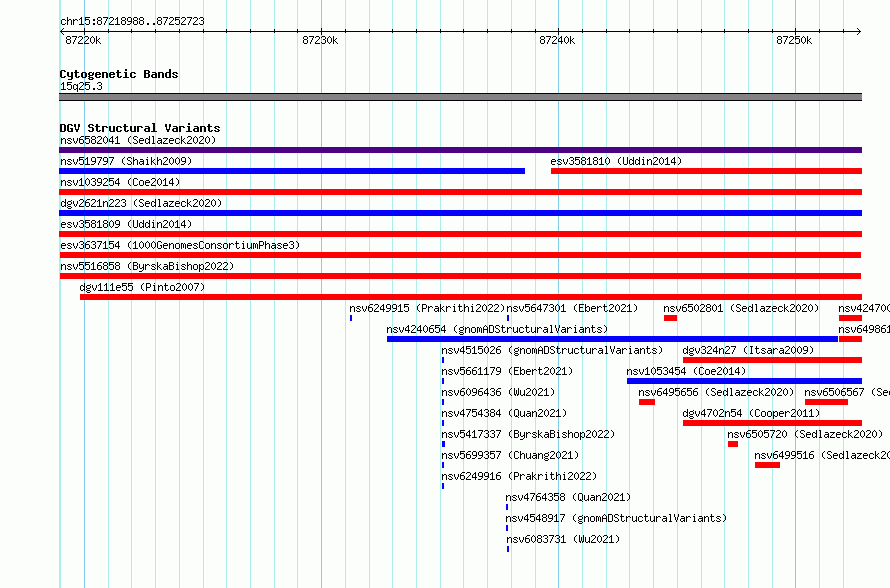The height and width of the screenshot is (588, 890).
Task: Select nsv6096436 (Wu2021) label
Action: click(498, 392)
